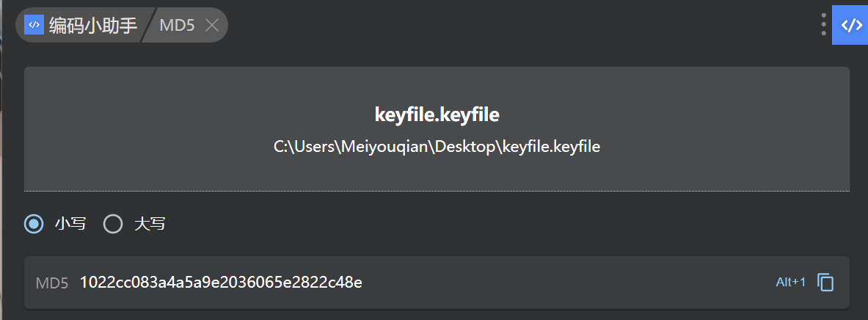
Task: Open the three-dot more options menu
Action: 823,25
